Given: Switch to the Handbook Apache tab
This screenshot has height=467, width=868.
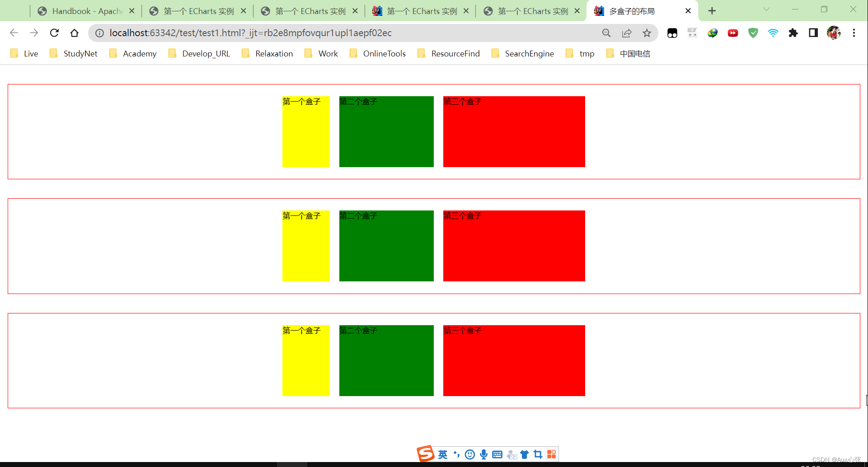Looking at the screenshot, I should pyautogui.click(x=81, y=11).
